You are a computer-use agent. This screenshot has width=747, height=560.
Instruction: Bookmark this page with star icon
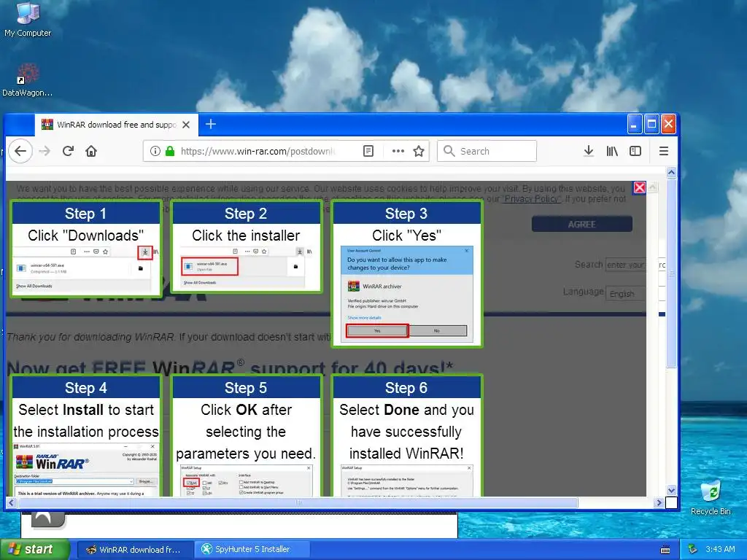click(x=419, y=152)
